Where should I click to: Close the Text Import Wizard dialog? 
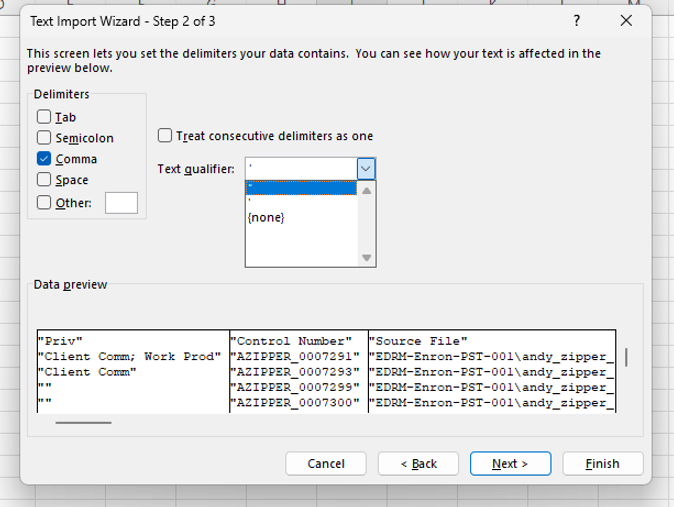pyautogui.click(x=626, y=20)
